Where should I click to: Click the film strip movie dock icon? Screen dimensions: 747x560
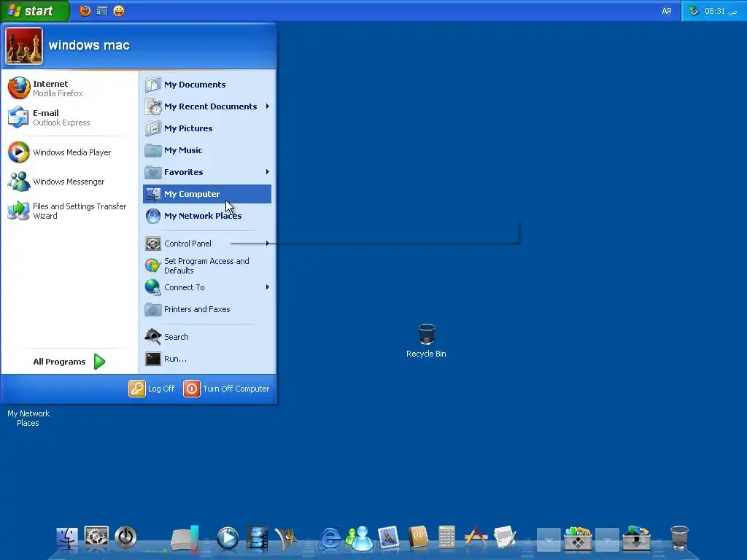point(257,538)
